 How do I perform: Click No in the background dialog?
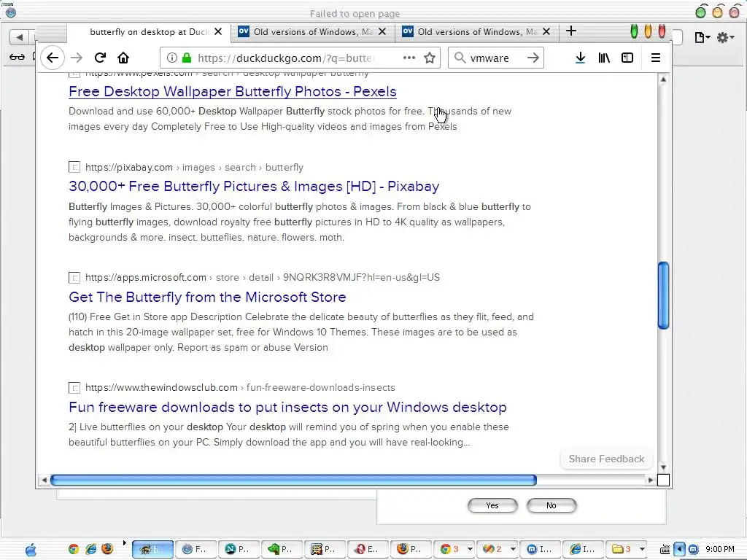point(551,505)
